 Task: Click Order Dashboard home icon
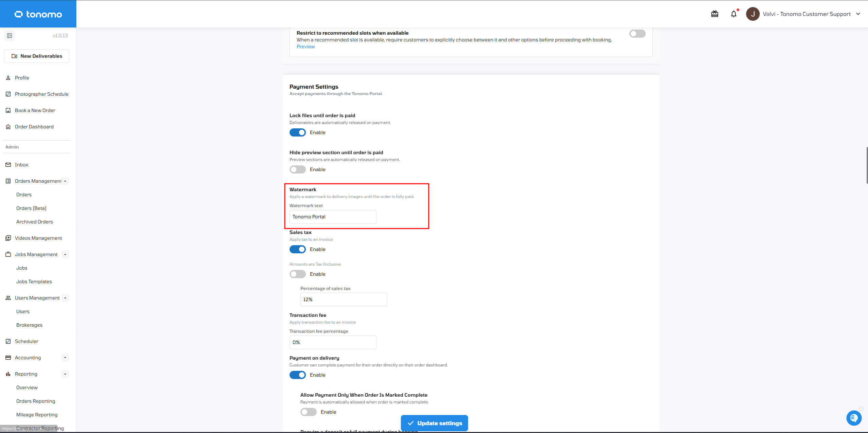click(x=8, y=127)
